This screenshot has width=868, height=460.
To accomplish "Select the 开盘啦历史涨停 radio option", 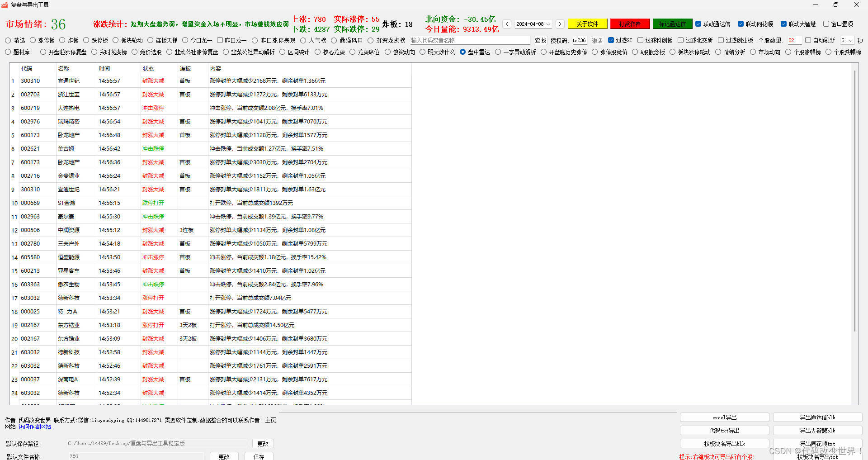I will (x=543, y=52).
